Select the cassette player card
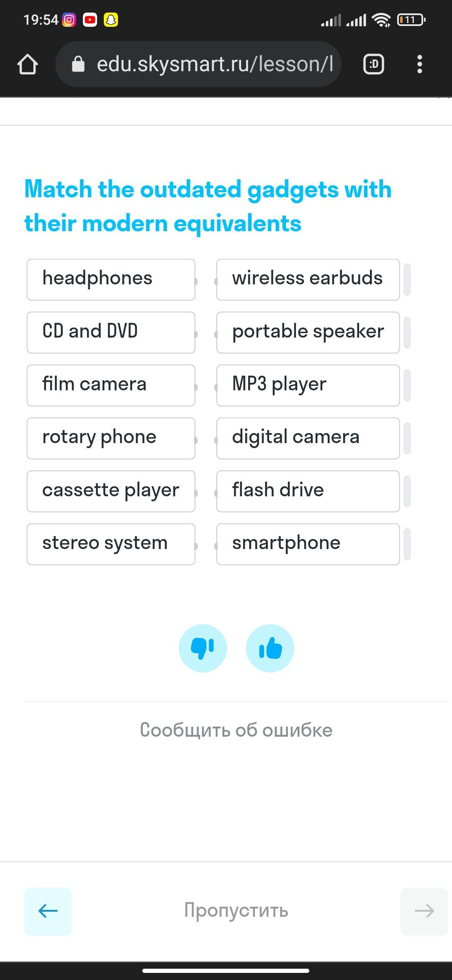 pos(111,491)
